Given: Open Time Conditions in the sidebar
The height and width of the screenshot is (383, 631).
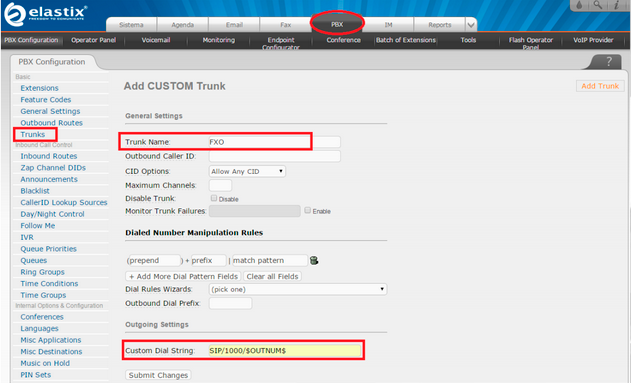Looking at the screenshot, I should (49, 284).
